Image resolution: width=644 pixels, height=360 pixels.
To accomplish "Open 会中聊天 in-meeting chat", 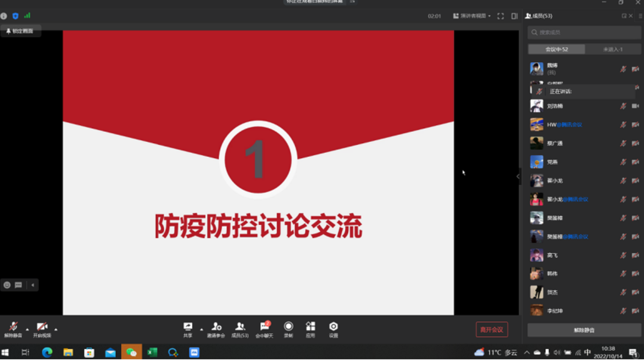I will 264,329.
